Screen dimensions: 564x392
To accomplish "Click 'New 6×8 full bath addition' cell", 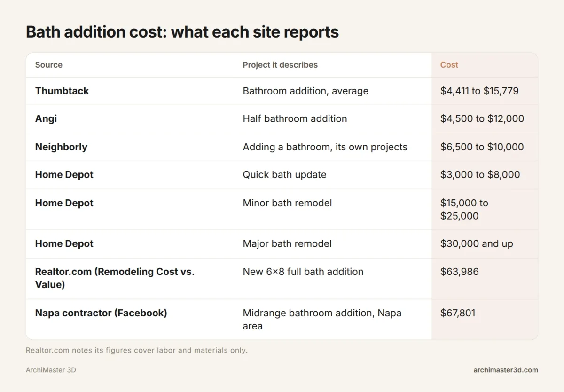I will click(303, 272).
